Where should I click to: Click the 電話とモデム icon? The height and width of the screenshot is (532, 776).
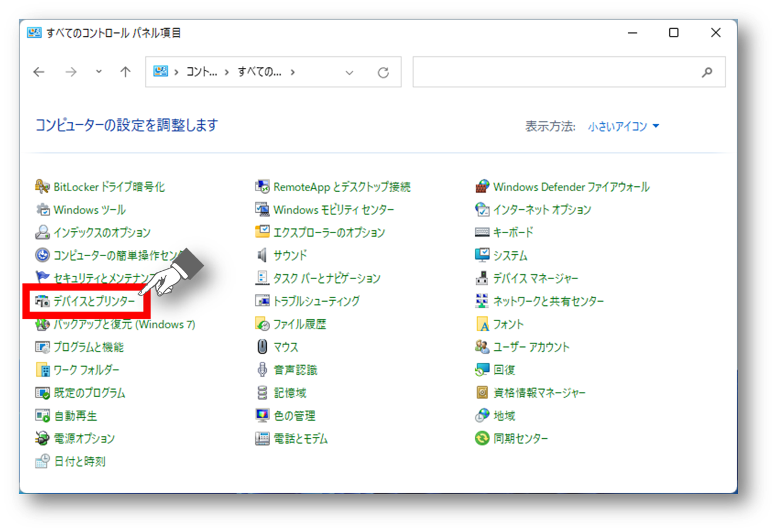coord(262,438)
